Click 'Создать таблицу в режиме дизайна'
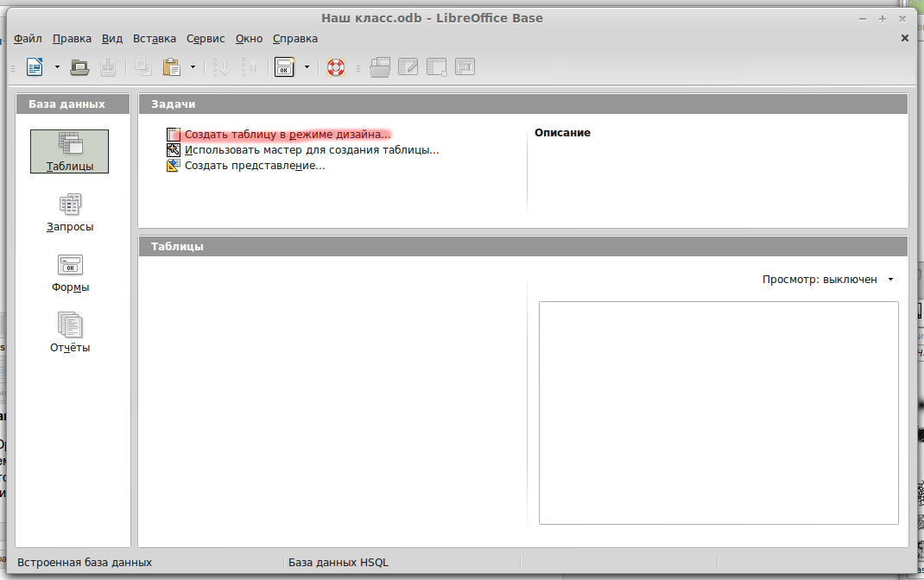 point(287,135)
